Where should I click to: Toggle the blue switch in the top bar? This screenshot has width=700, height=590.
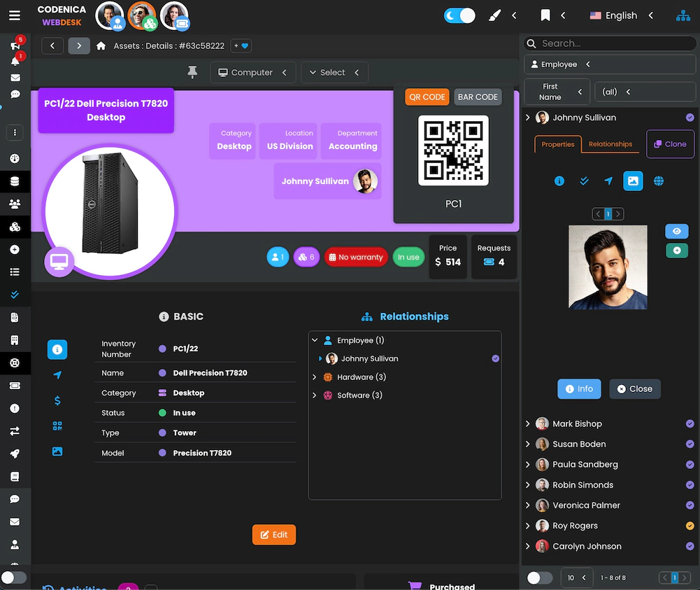pos(459,15)
